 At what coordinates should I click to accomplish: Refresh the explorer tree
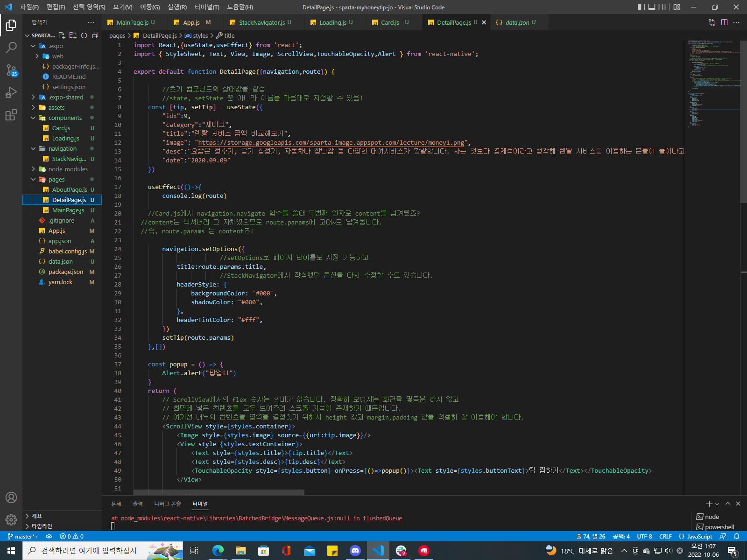(x=84, y=35)
